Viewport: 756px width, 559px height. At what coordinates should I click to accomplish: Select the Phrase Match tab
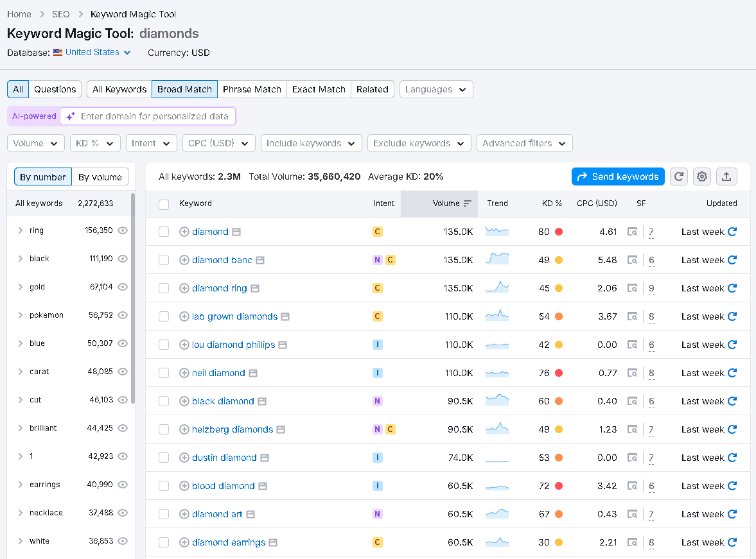click(252, 89)
